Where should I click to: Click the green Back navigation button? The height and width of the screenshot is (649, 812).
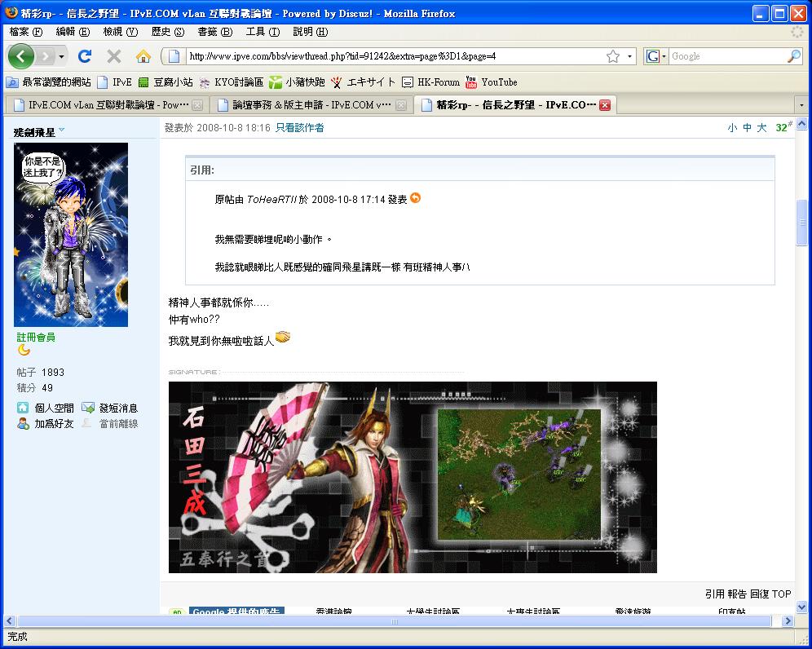22,56
